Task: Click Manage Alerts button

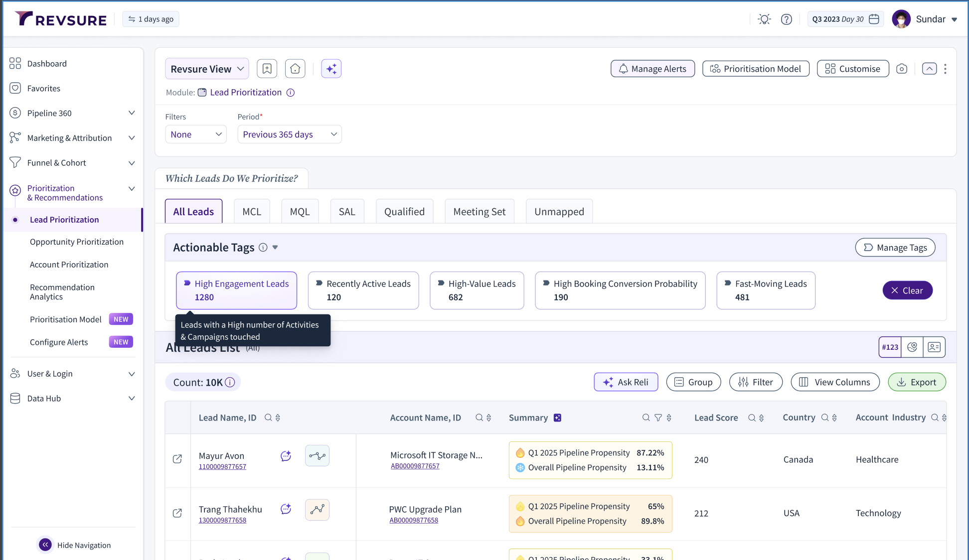Action: (x=652, y=69)
